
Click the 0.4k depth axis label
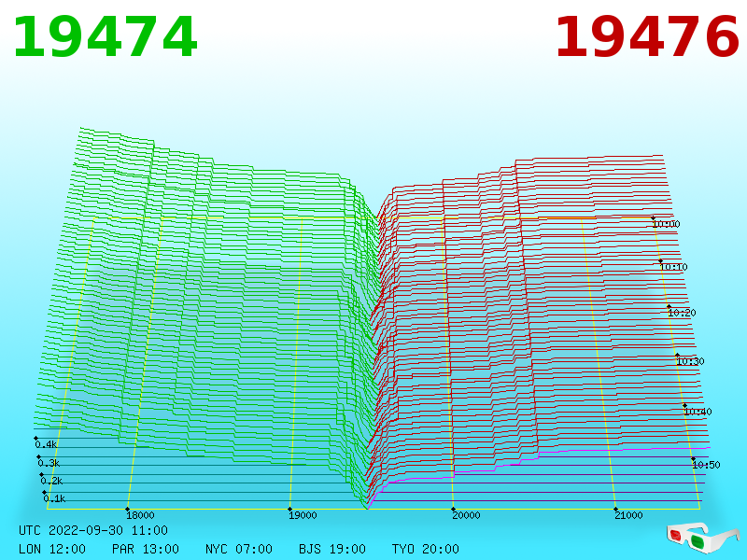(46, 445)
